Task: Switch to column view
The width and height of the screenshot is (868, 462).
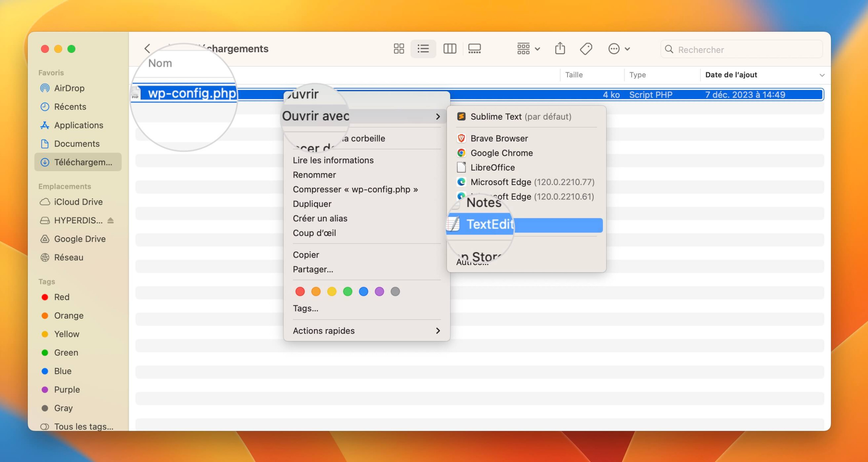Action: click(450, 49)
